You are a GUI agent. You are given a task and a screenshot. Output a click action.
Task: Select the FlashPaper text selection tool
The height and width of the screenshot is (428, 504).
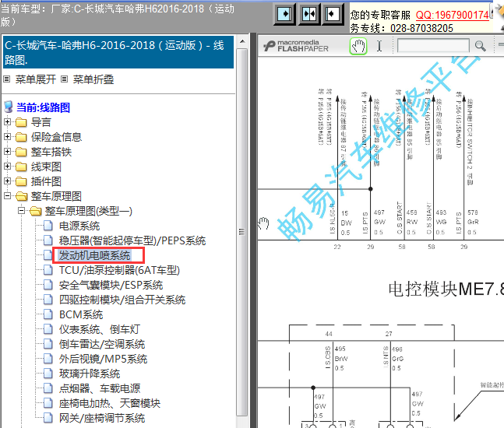(379, 46)
